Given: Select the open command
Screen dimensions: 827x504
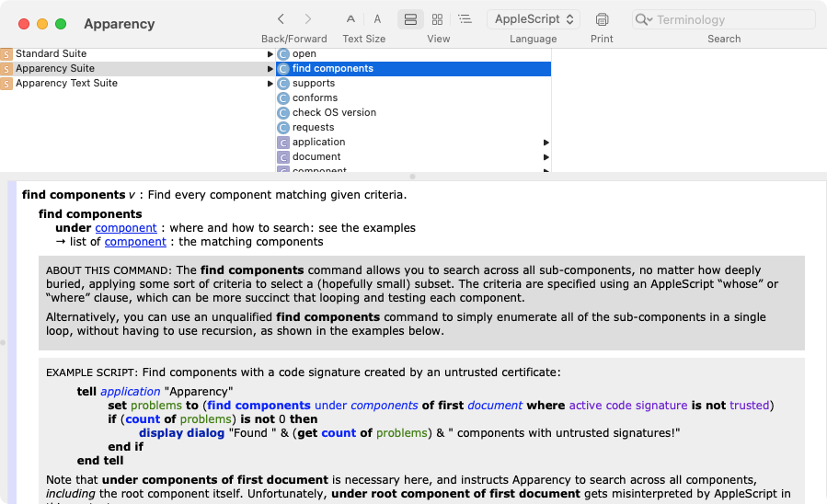Looking at the screenshot, I should [x=414, y=53].
